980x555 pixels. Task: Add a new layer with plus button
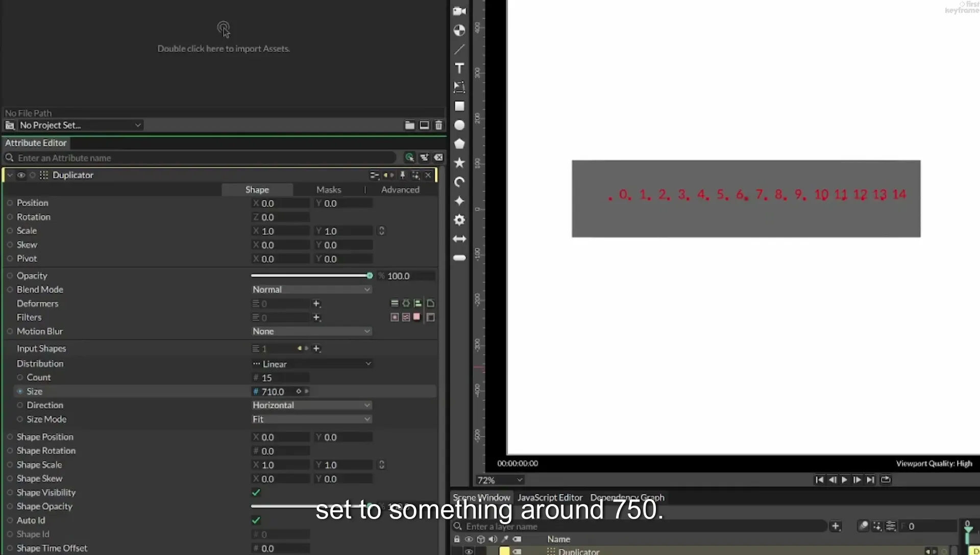pos(836,526)
